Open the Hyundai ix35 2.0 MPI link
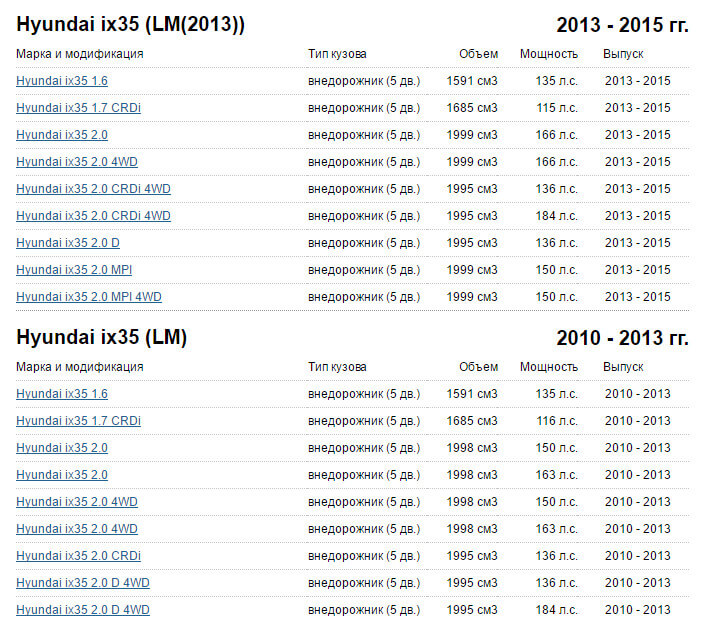The image size is (703, 639). (x=74, y=270)
